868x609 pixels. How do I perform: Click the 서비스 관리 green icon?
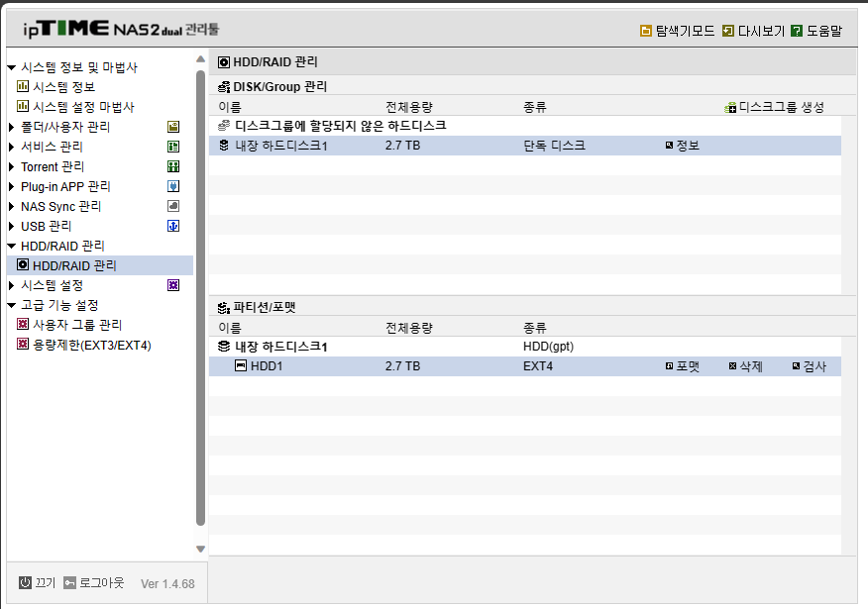click(x=173, y=147)
